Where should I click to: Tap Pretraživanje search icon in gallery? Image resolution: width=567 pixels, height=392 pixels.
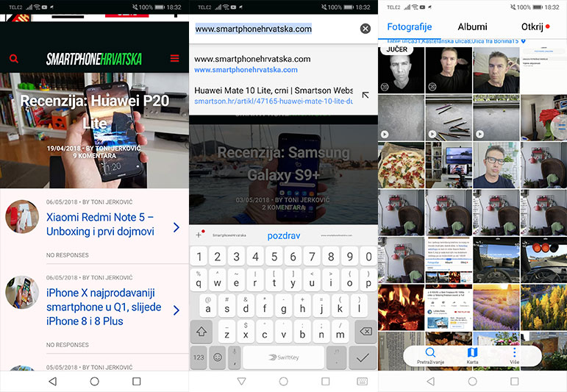click(430, 356)
